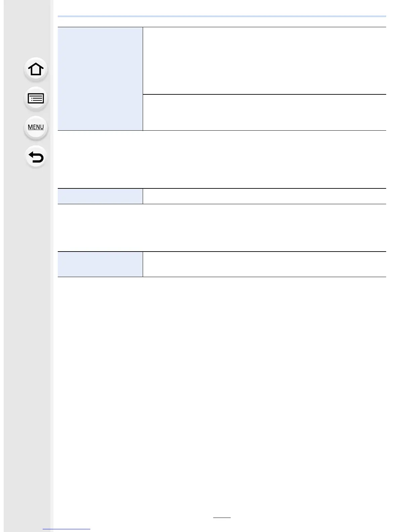Open the table of contents list icon
This screenshot has height=532, width=411.
[36, 99]
